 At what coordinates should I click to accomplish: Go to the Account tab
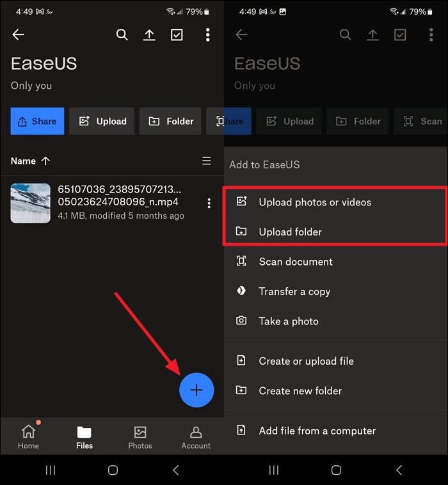click(x=196, y=436)
